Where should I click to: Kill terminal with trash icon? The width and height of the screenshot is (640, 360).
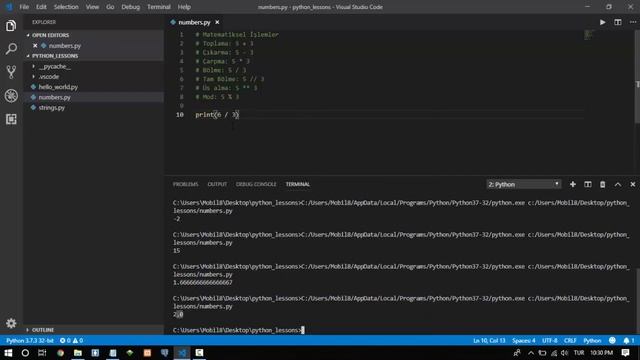tap(602, 184)
